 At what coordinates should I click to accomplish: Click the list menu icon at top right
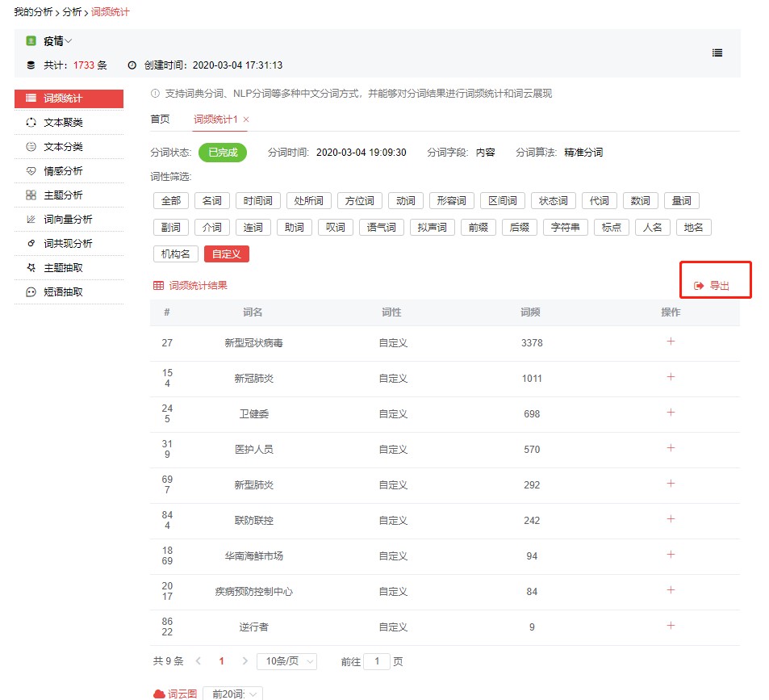point(717,52)
